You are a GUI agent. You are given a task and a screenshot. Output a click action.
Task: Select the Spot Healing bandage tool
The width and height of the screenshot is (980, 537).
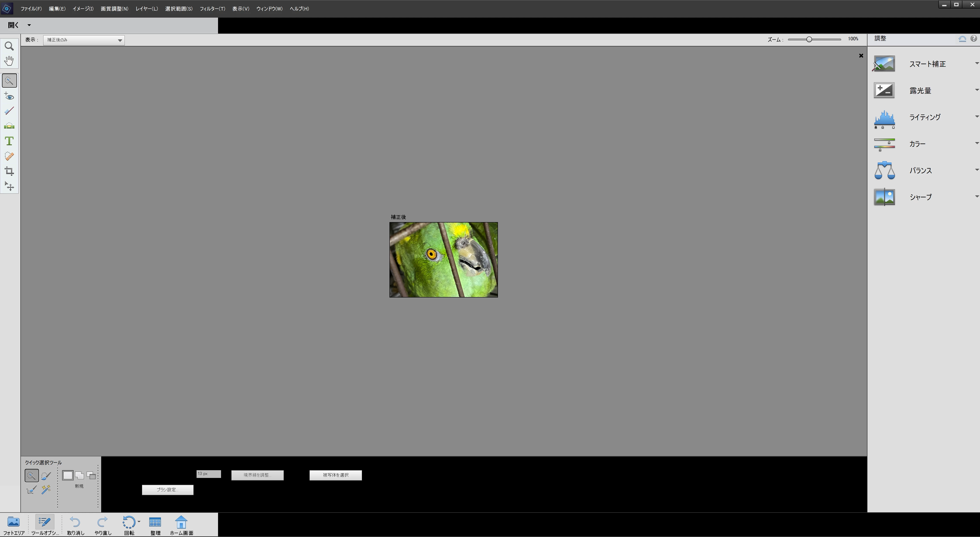pos(9,156)
